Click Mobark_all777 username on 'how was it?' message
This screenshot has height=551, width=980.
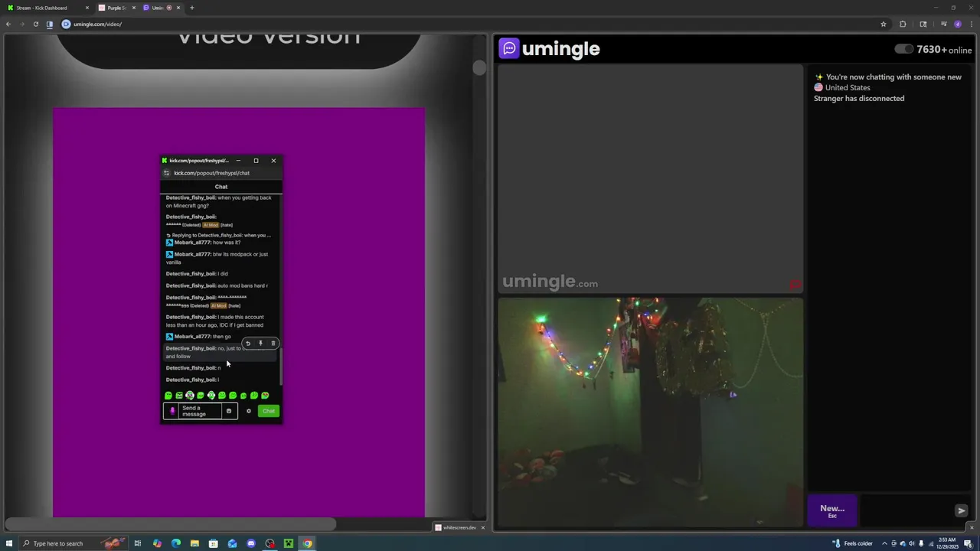click(192, 243)
